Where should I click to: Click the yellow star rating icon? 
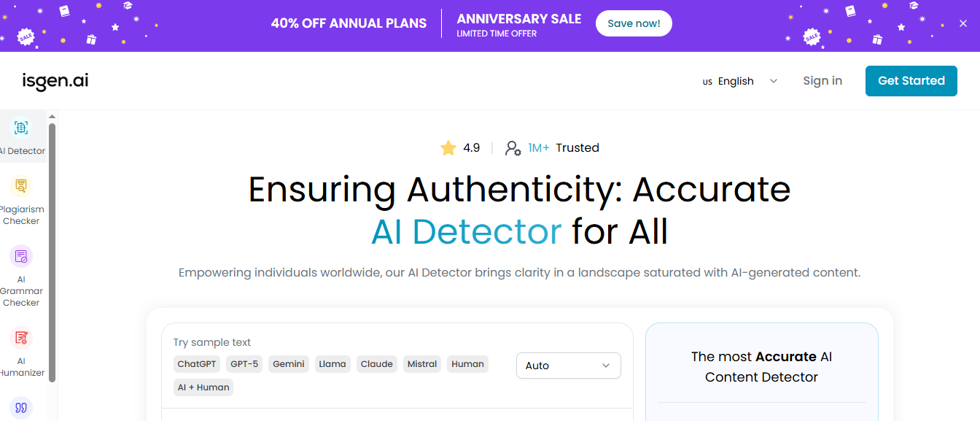click(448, 148)
